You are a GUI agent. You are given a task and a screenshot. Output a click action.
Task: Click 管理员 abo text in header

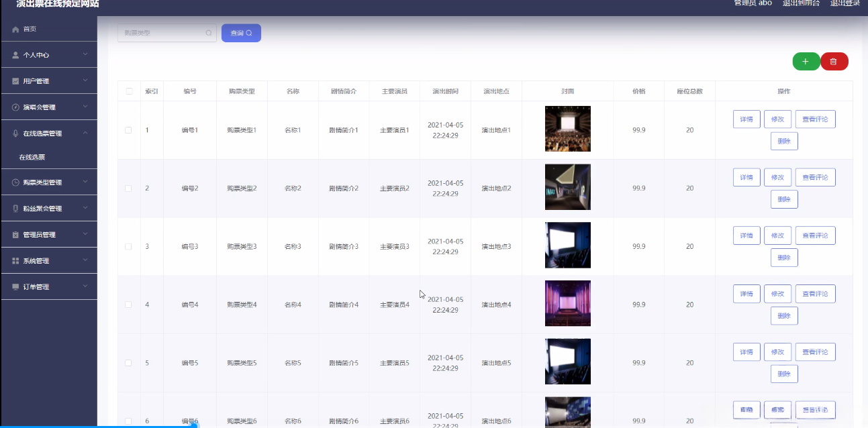[x=753, y=3]
